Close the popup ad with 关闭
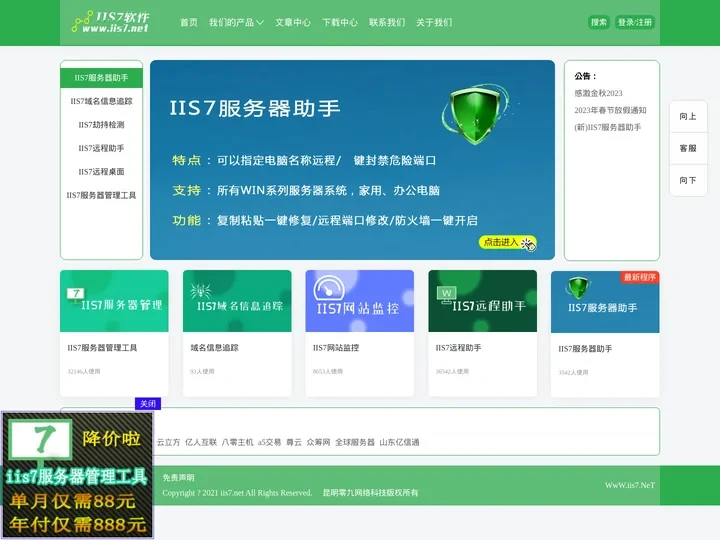 coord(148,404)
